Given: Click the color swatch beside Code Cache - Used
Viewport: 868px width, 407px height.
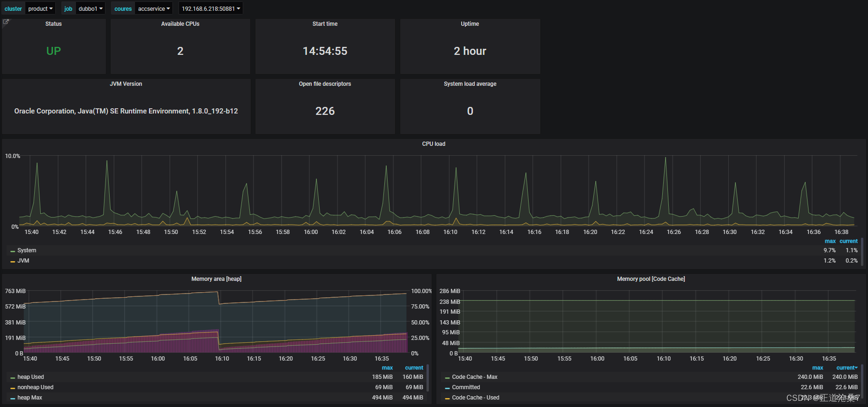Looking at the screenshot, I should [x=447, y=399].
